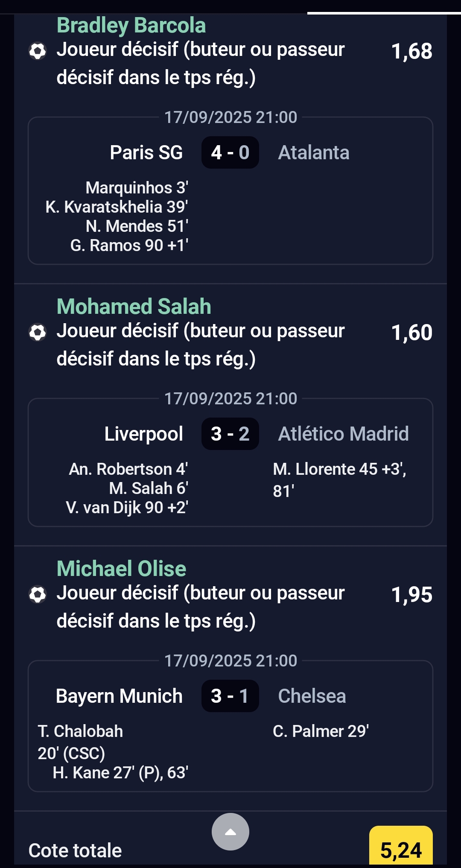Select the Bayern Munich team name
The height and width of the screenshot is (868, 461).
pyautogui.click(x=119, y=696)
